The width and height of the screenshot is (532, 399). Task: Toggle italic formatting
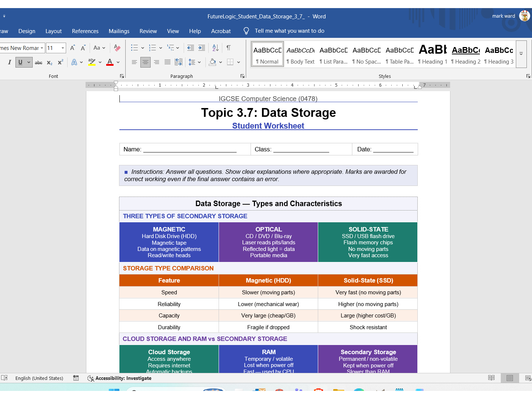tap(10, 62)
